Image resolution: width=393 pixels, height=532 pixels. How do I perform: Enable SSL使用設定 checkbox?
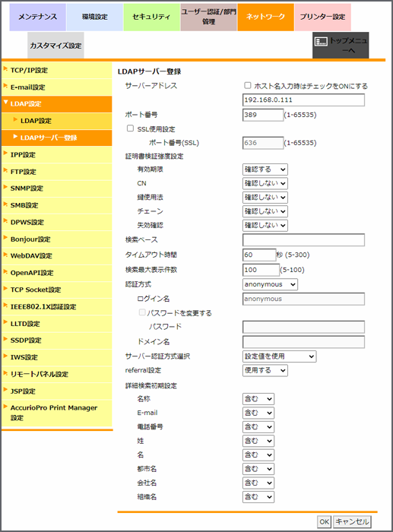pos(130,128)
